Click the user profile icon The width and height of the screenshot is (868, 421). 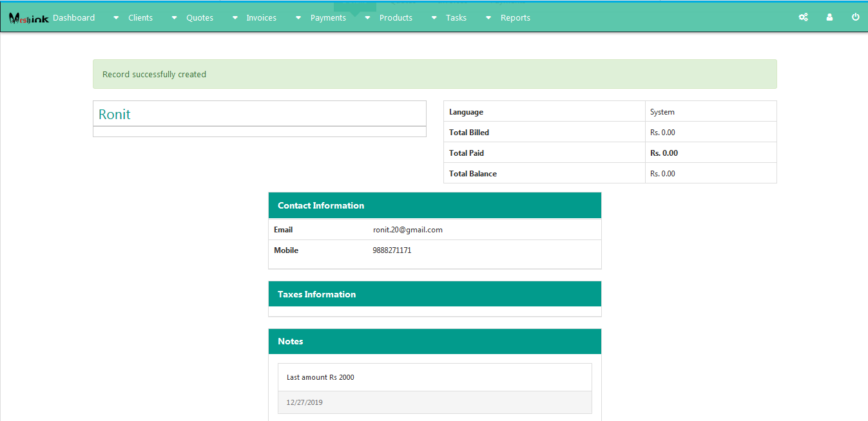pos(829,17)
